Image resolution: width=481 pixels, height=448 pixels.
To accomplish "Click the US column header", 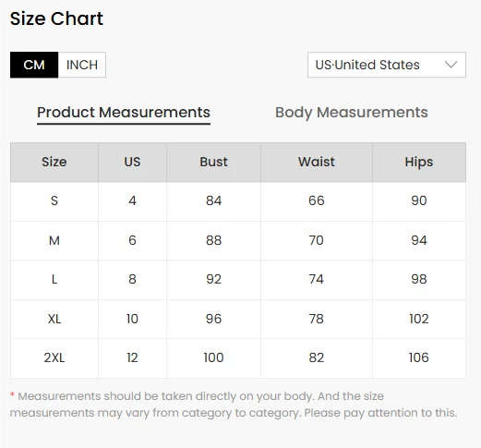I will tap(132, 162).
